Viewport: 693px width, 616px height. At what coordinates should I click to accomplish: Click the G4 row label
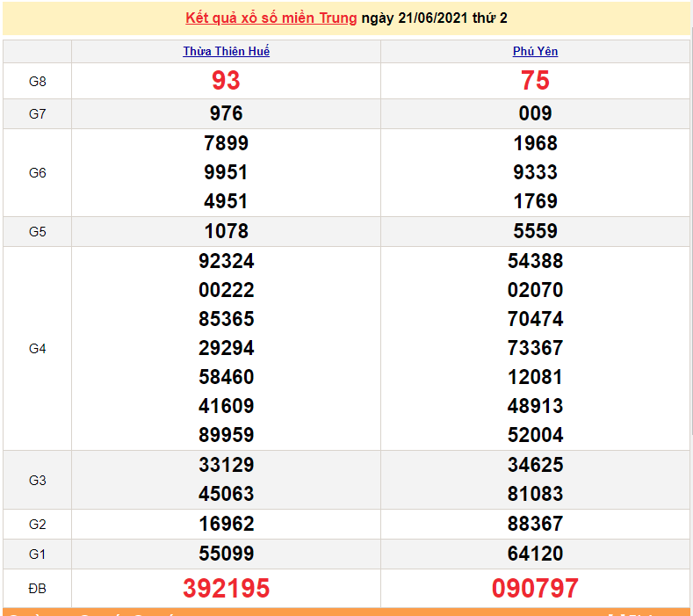coord(37,348)
